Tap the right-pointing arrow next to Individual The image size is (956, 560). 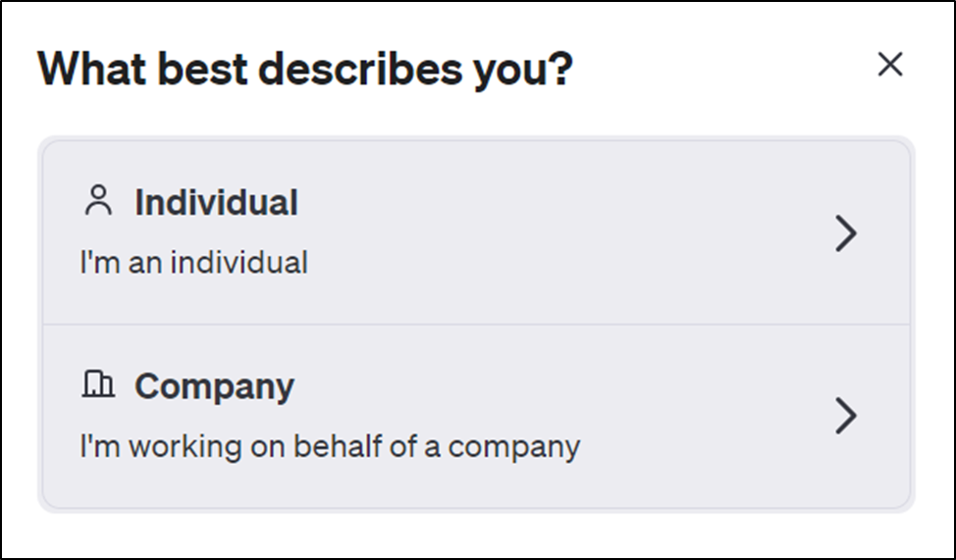pyautogui.click(x=846, y=232)
